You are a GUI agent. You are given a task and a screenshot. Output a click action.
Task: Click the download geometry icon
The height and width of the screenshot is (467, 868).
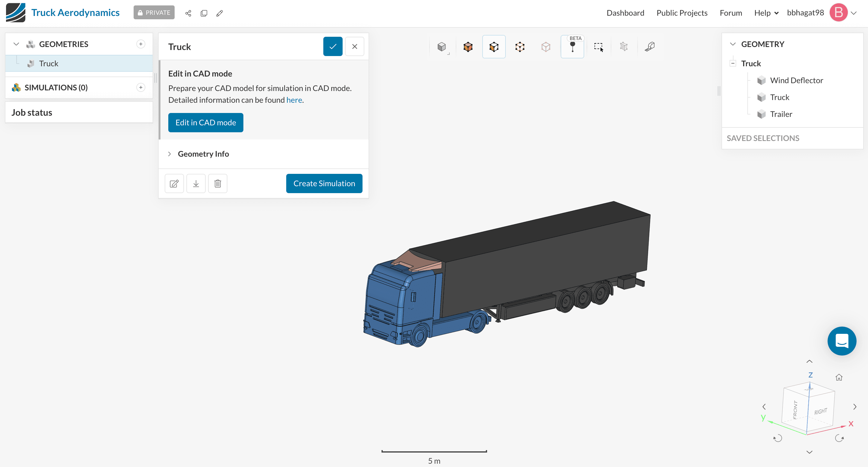point(196,183)
